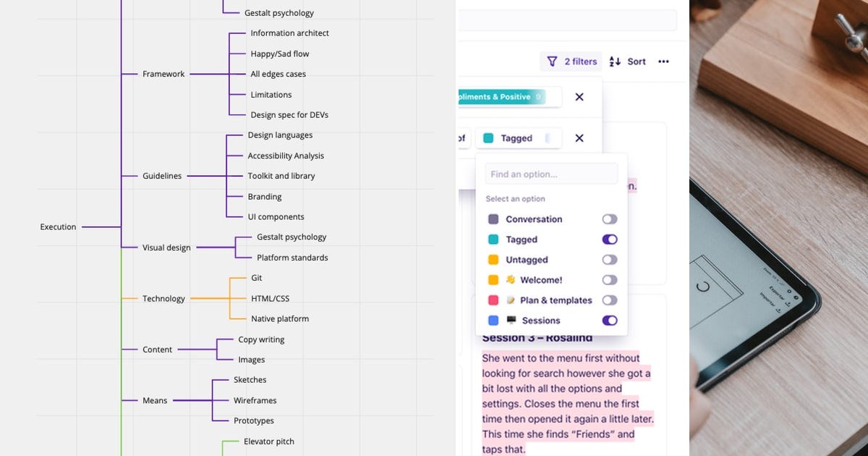The image size is (868, 456).
Task: Open the three-dot overflow menu
Action: point(663,62)
